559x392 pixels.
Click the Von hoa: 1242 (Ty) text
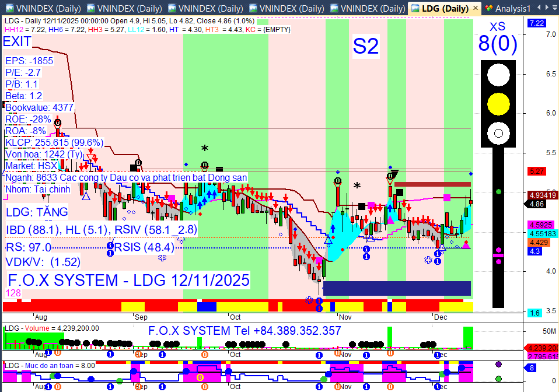pyautogui.click(x=44, y=155)
